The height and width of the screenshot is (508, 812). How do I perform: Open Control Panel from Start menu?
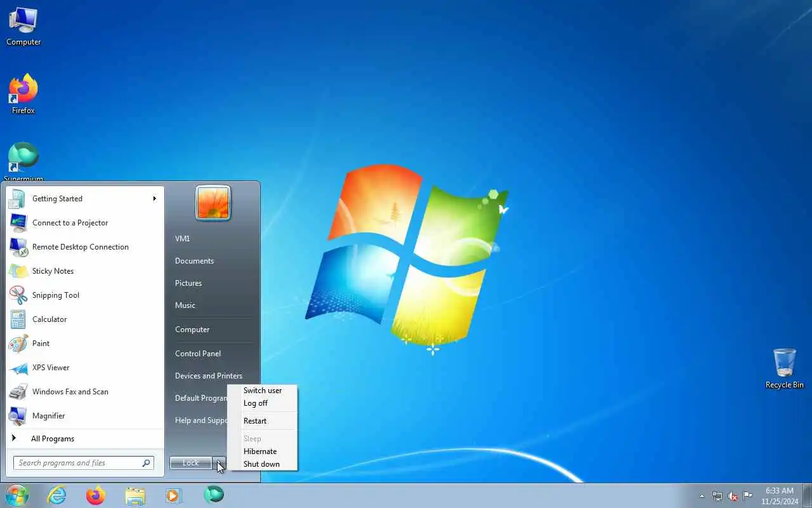click(x=198, y=354)
